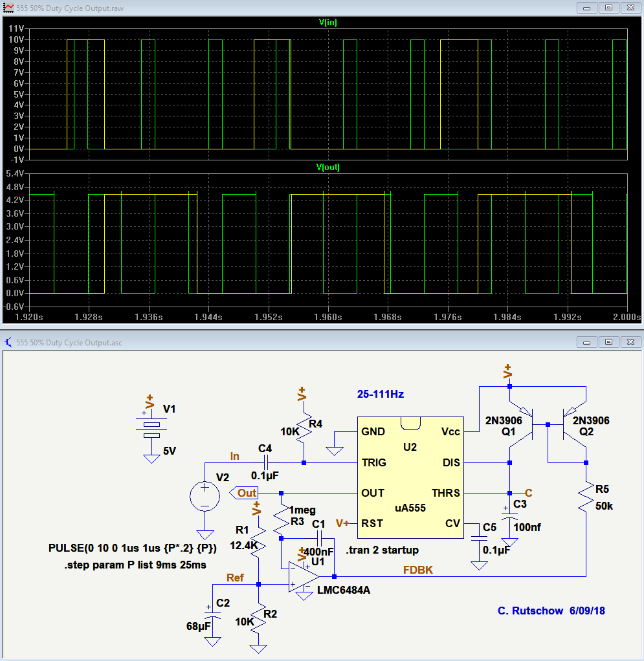Click the V(in) trace label
Screen dimensions: 644x661
pyautogui.click(x=328, y=23)
